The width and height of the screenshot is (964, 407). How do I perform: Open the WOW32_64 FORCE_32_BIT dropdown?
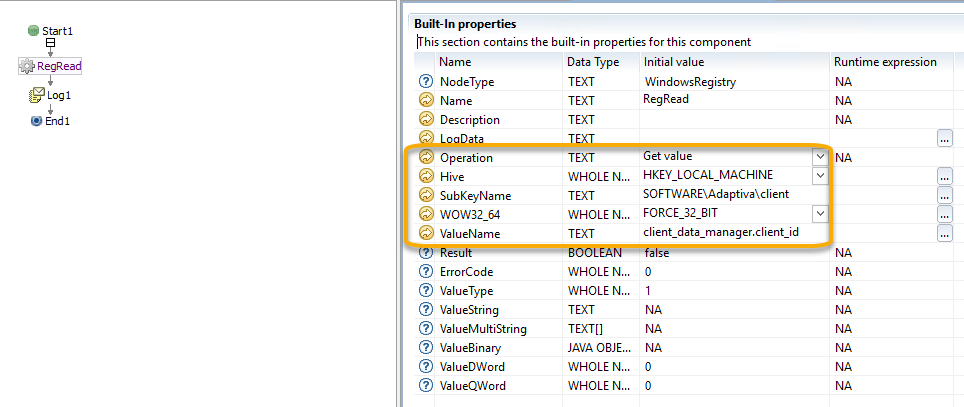[820, 214]
